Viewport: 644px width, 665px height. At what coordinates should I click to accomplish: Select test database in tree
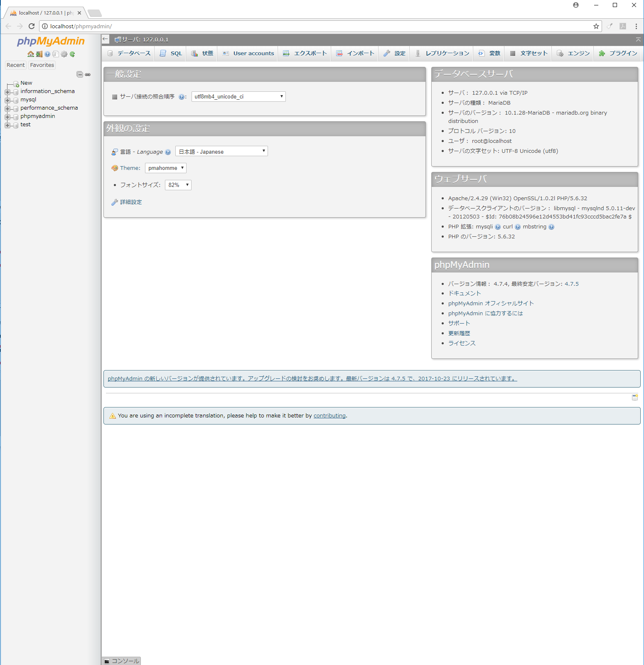pos(25,124)
